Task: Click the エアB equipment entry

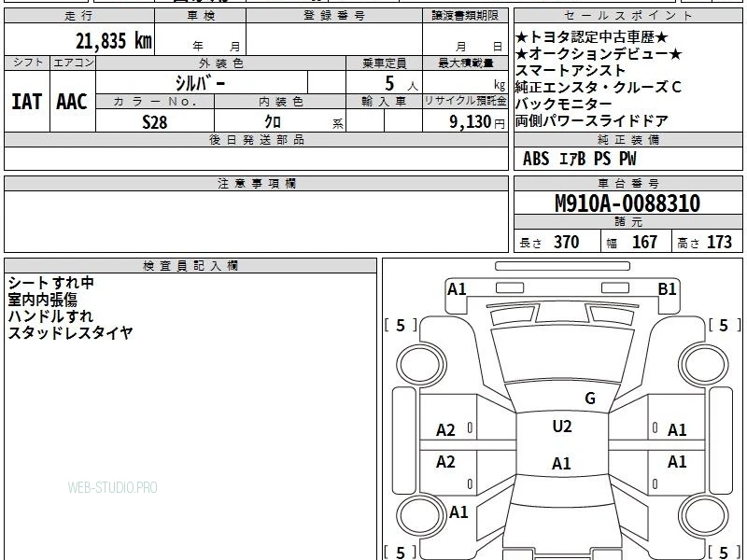Action: click(x=571, y=159)
